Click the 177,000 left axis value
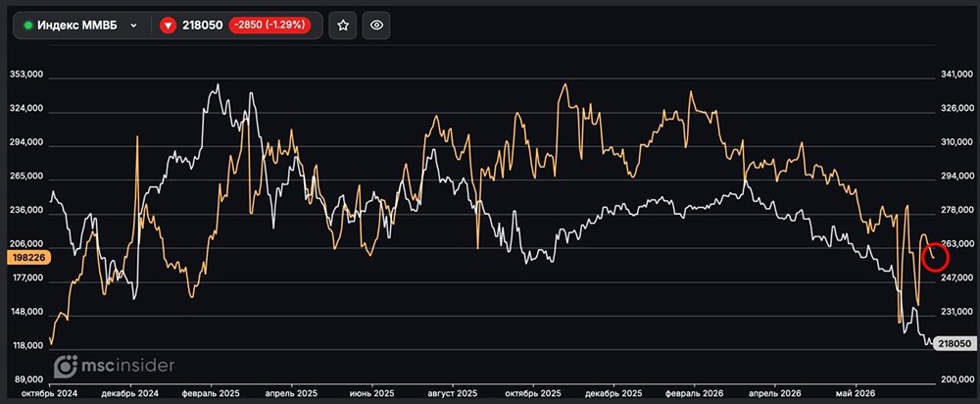Image resolution: width=980 pixels, height=404 pixels. coord(26,278)
